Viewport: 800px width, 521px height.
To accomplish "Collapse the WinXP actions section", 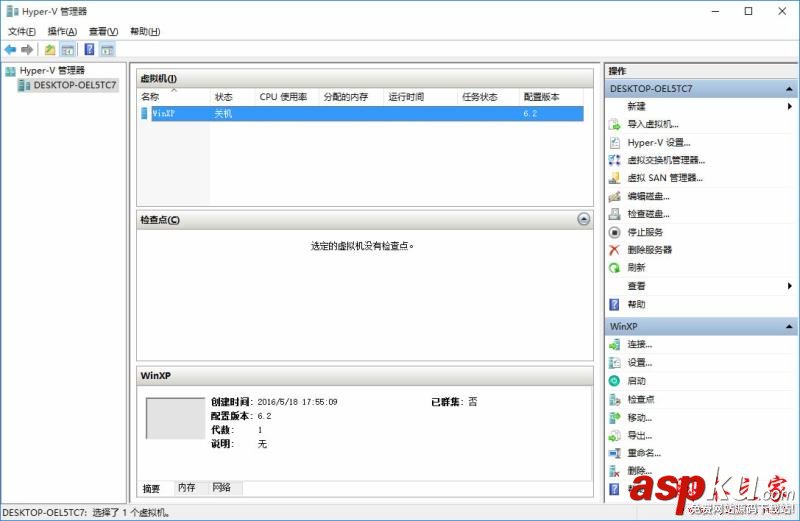I will pos(789,327).
